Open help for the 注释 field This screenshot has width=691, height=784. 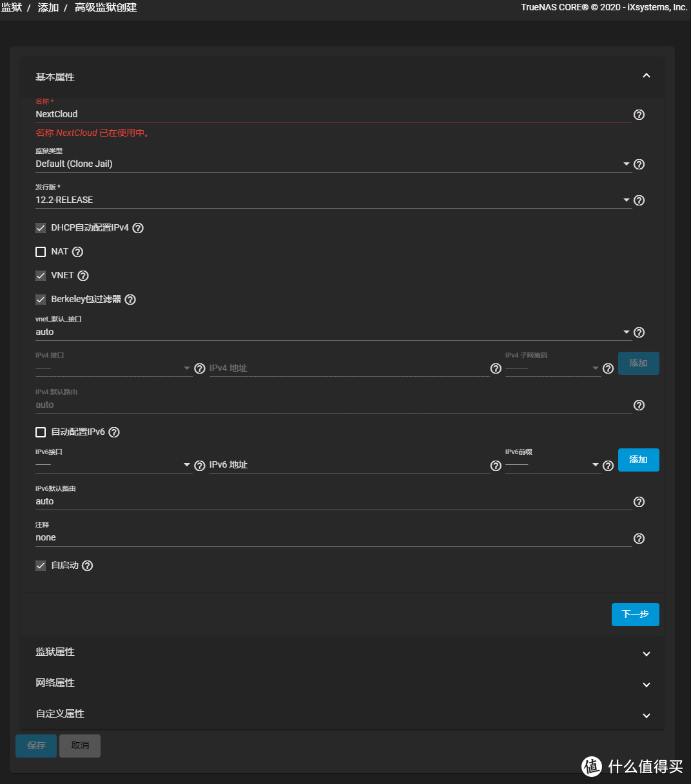(639, 538)
